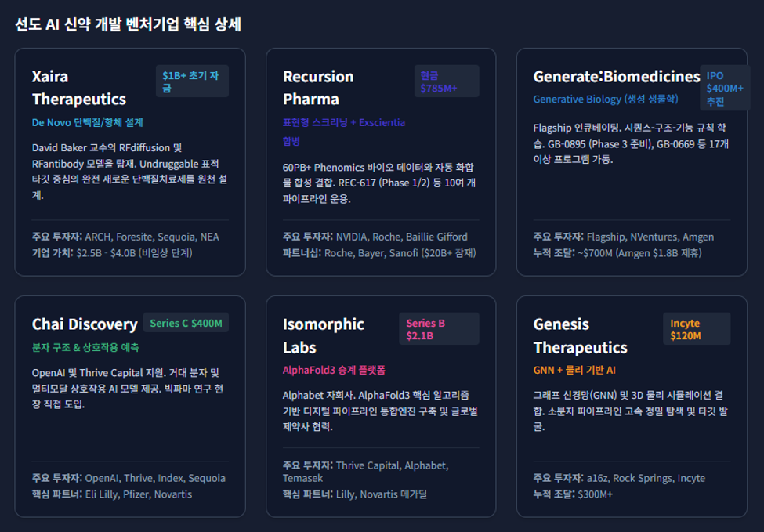764x532 pixels.
Task: Click the $1B+ 초기 자금 badge
Action: [192, 81]
